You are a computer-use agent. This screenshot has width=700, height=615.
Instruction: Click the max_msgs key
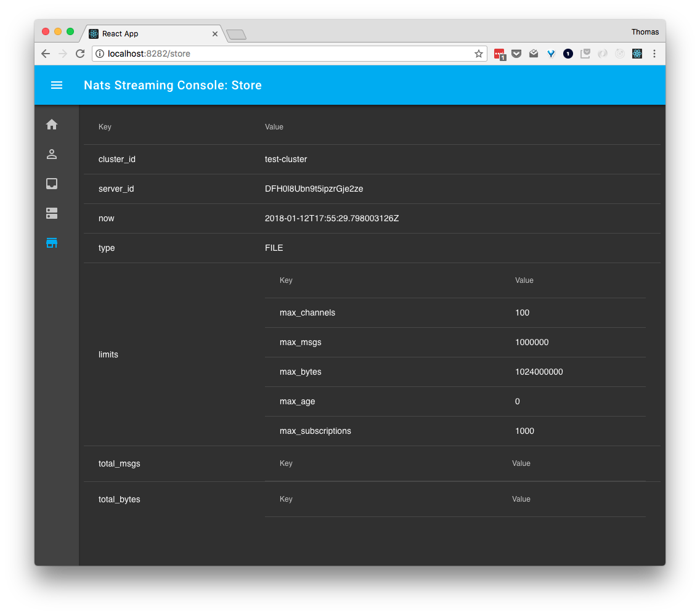301,342
